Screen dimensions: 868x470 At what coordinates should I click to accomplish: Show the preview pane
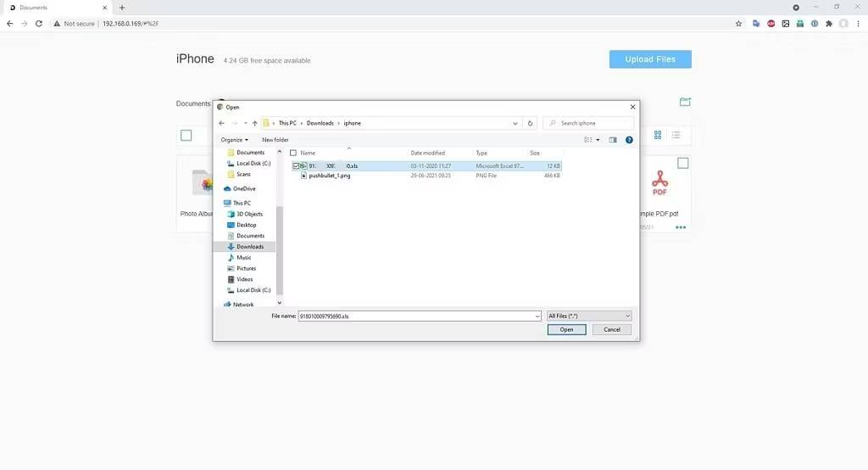tap(613, 140)
